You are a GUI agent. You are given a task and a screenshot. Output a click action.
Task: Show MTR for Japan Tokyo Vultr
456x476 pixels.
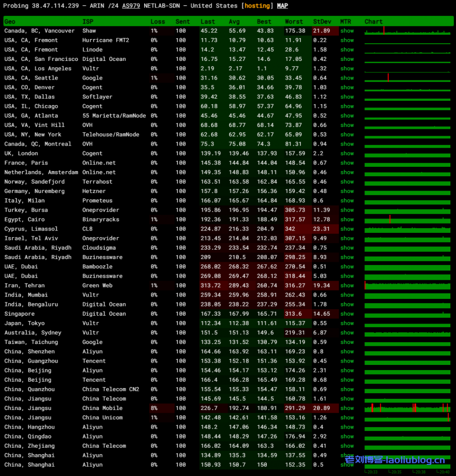click(347, 323)
